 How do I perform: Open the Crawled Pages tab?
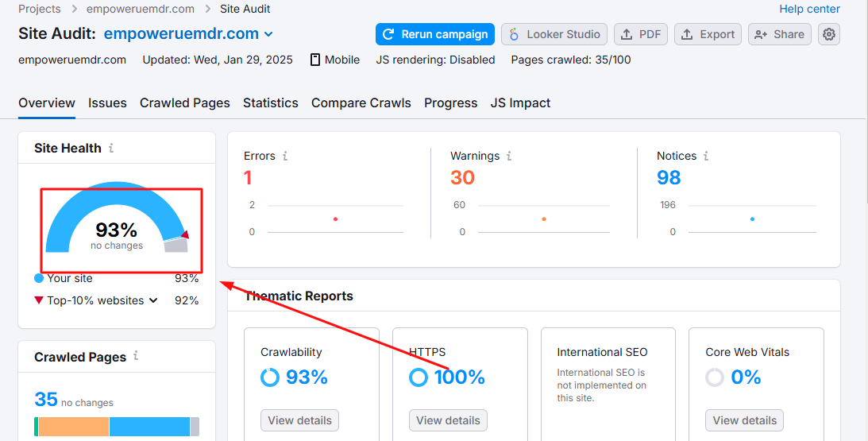(185, 103)
